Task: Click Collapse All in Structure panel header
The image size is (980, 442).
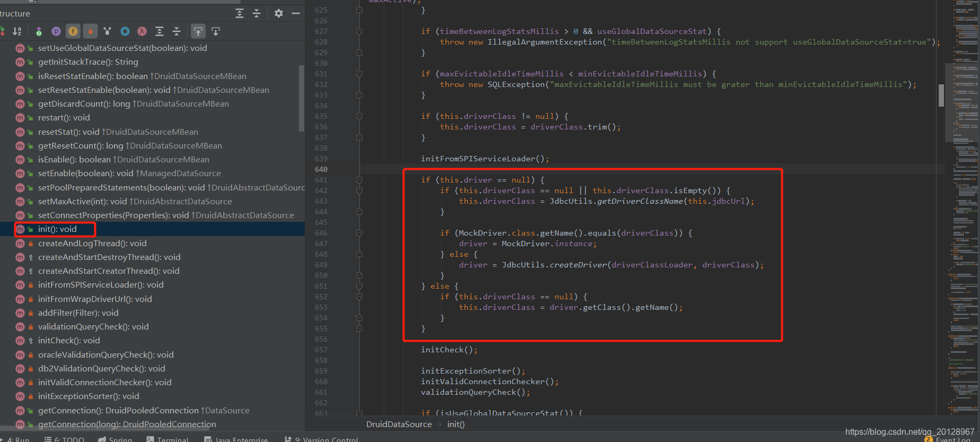Action: point(257,13)
